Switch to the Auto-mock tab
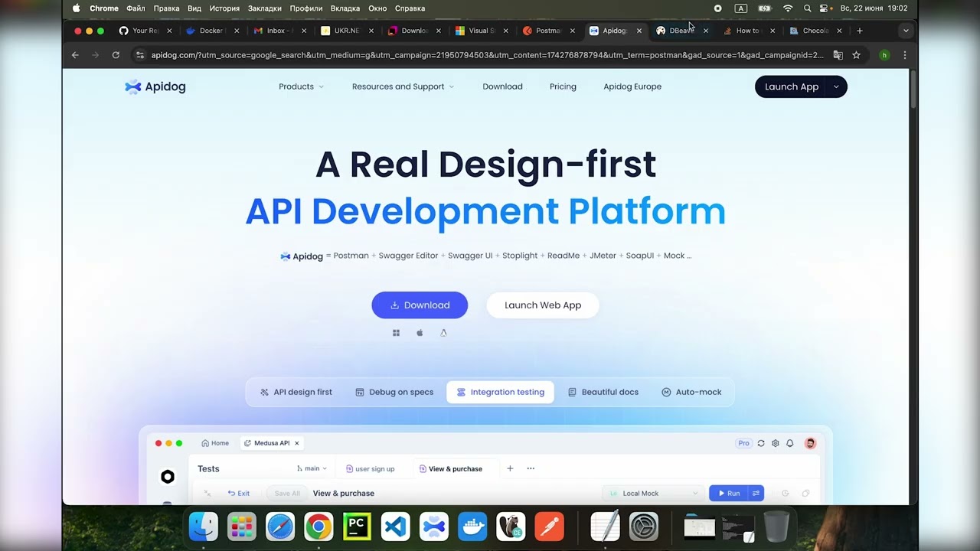980x551 pixels. 691,392
